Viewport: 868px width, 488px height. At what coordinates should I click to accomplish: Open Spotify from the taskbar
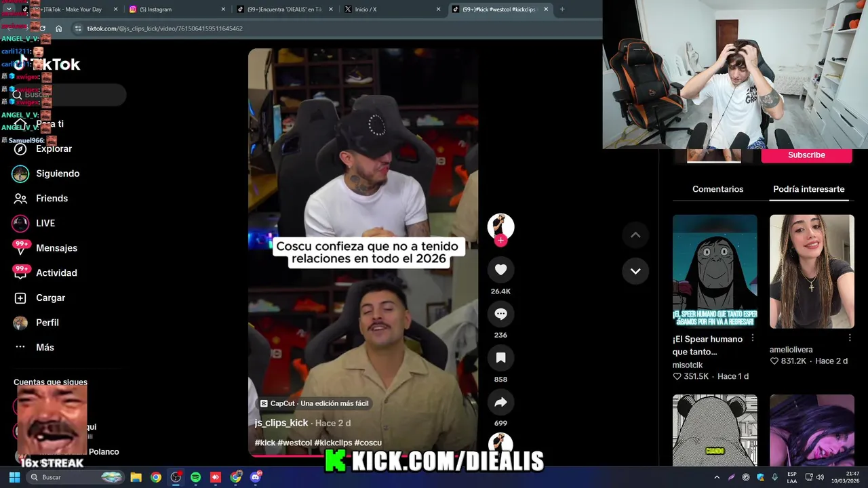point(195,477)
